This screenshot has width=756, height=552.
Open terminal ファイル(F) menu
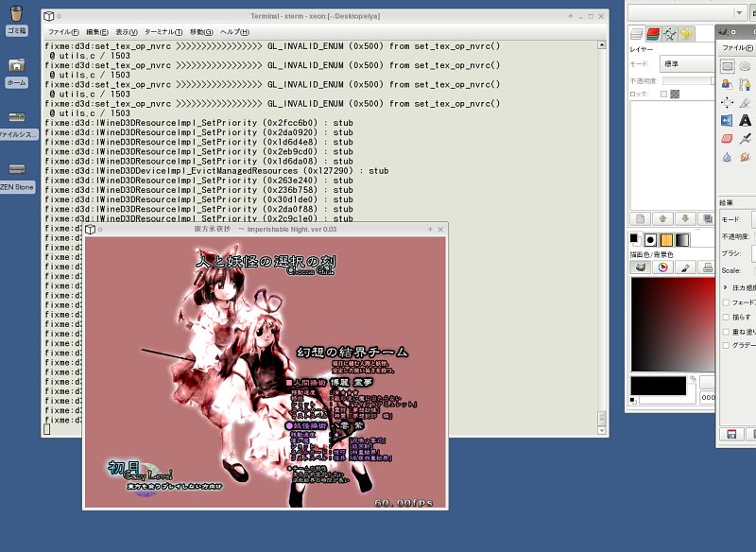click(x=63, y=32)
